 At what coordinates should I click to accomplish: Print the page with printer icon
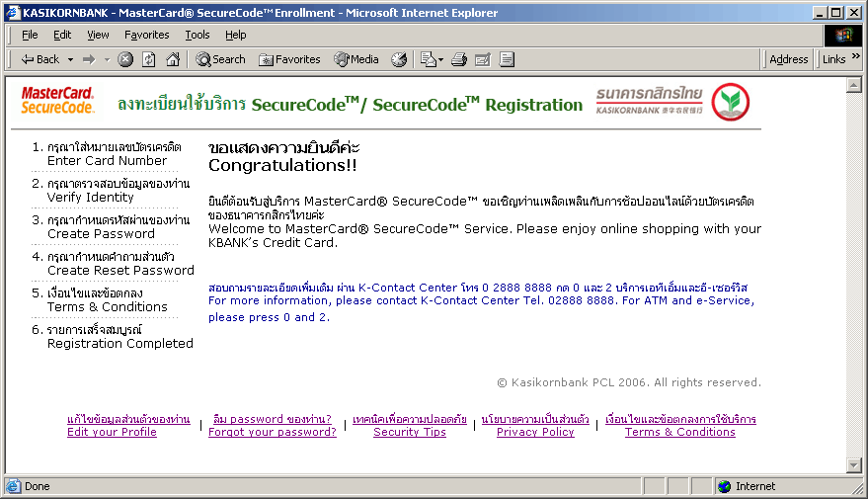pyautogui.click(x=459, y=59)
